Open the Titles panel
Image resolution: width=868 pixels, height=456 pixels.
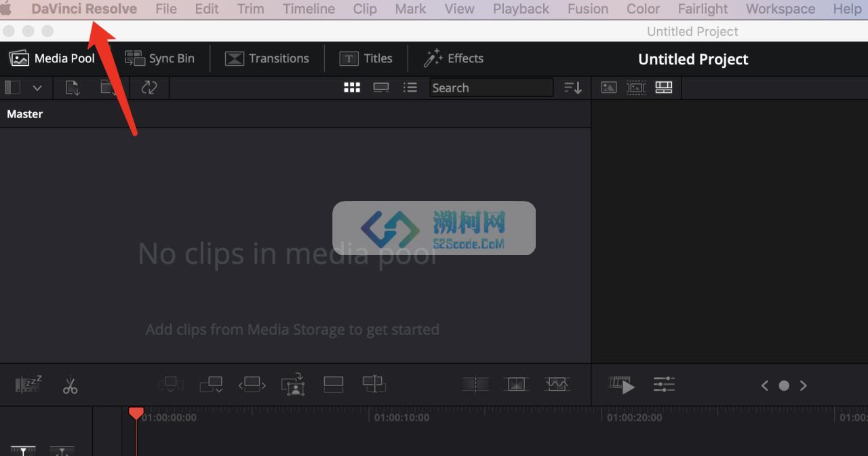(x=366, y=58)
